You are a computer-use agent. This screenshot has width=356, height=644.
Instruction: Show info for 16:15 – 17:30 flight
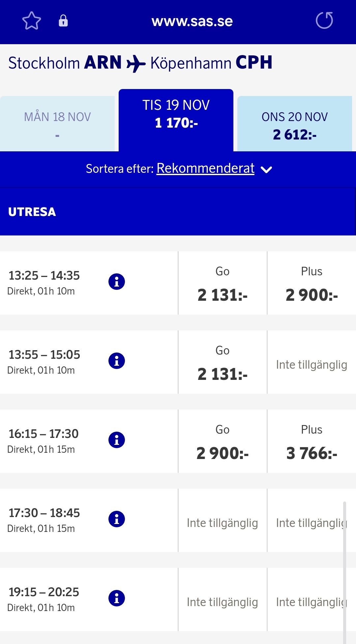(x=117, y=440)
